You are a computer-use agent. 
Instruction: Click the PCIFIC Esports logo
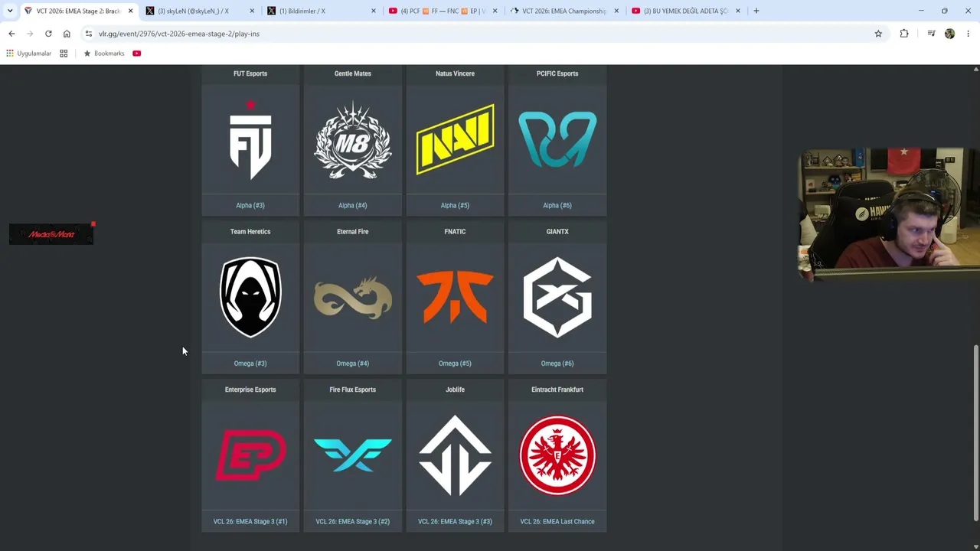(557, 139)
